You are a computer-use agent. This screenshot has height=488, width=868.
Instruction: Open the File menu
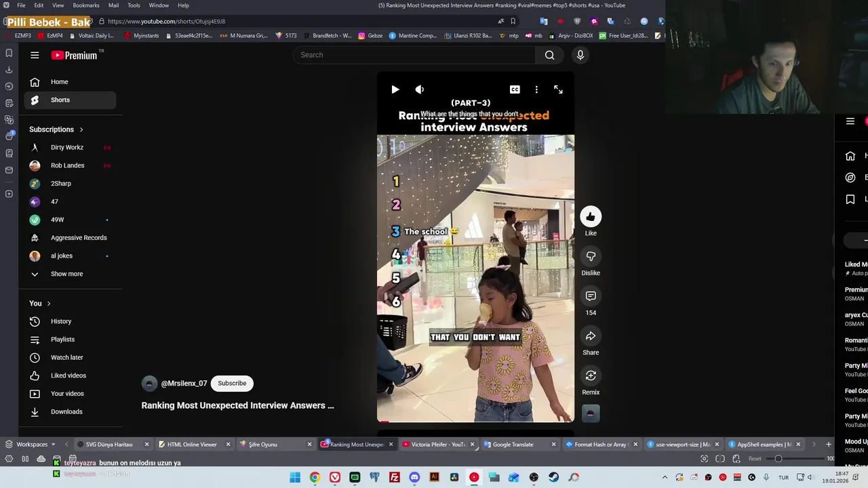coord(21,5)
